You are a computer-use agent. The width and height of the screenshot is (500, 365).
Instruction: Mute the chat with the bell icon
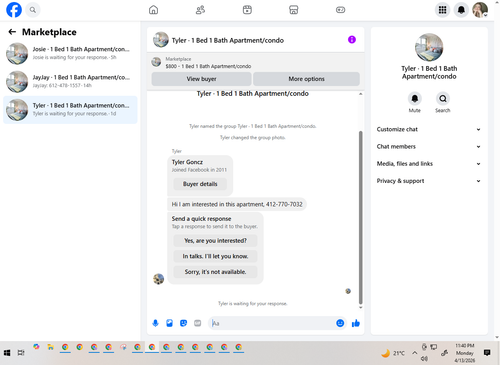tap(415, 99)
